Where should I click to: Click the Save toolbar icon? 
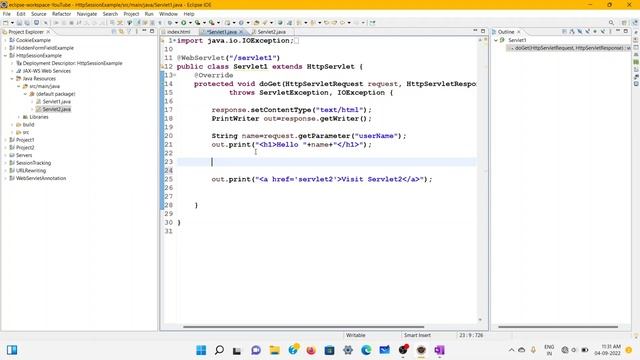tap(19, 23)
